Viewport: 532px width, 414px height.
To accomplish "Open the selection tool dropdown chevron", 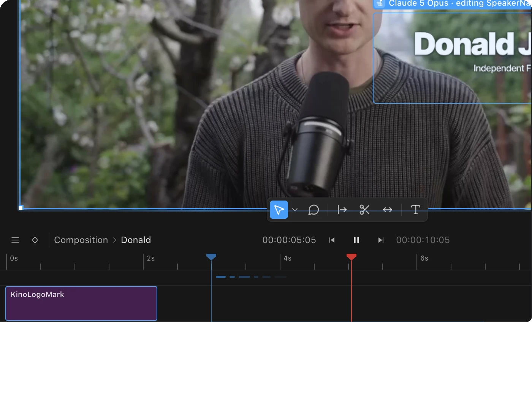I will click(295, 210).
